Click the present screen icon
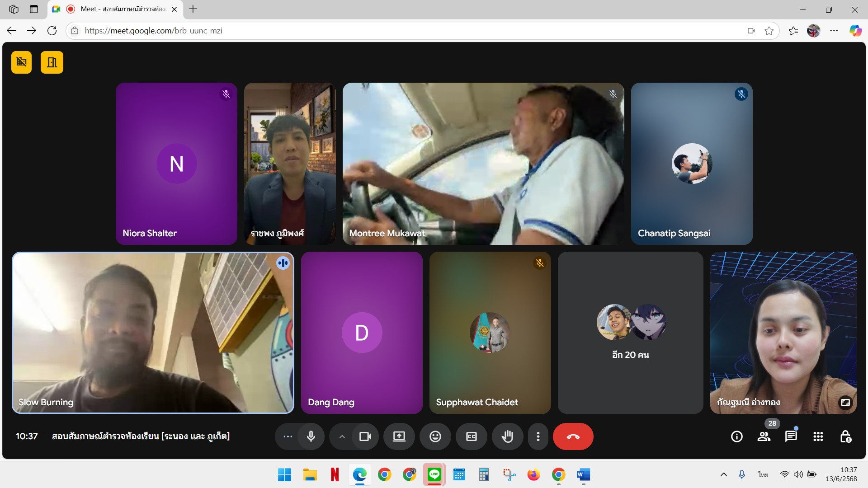 [x=399, y=436]
